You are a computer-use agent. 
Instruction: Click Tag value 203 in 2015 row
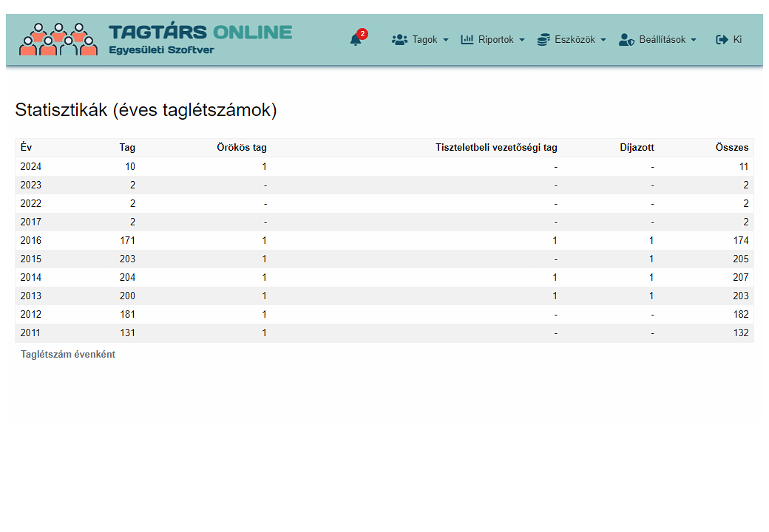127,259
